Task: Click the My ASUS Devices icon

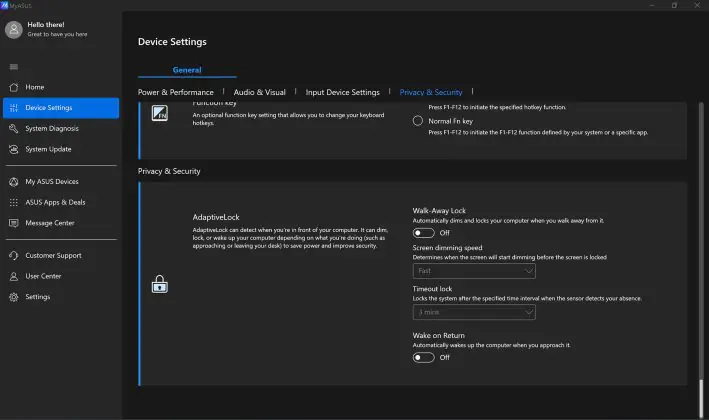Action: (x=14, y=182)
